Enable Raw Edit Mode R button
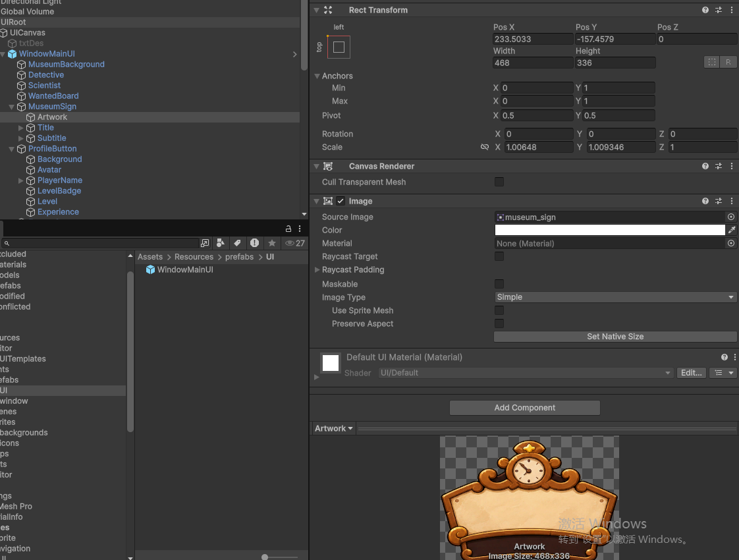The width and height of the screenshot is (739, 560). pyautogui.click(x=728, y=62)
